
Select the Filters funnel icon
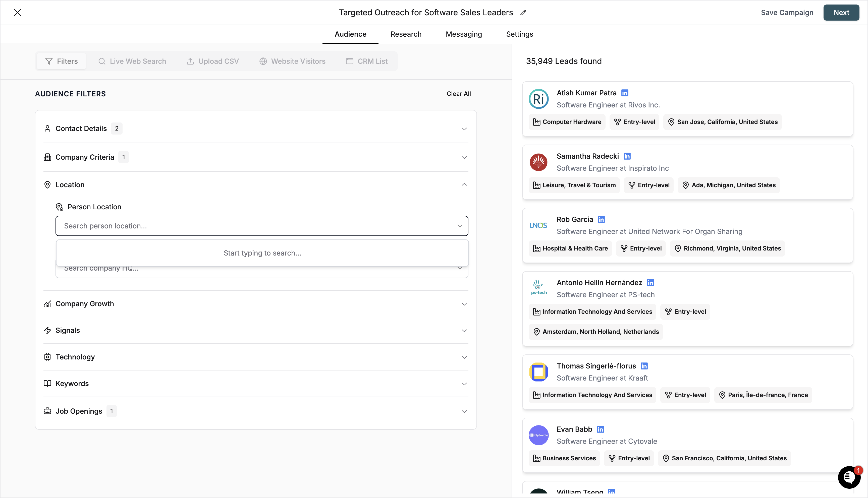tap(49, 61)
